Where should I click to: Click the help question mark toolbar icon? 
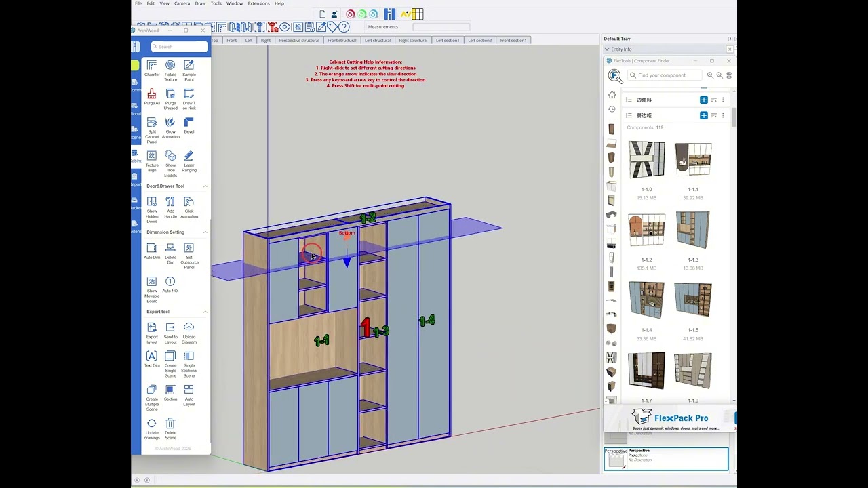tap(344, 27)
